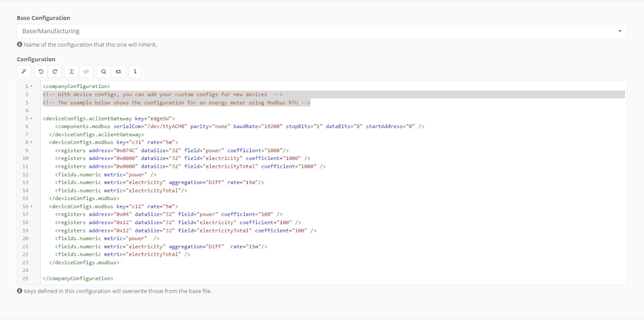The width and height of the screenshot is (644, 325).
Task: Fold the modbus c12 block at line 16
Action: click(x=31, y=206)
